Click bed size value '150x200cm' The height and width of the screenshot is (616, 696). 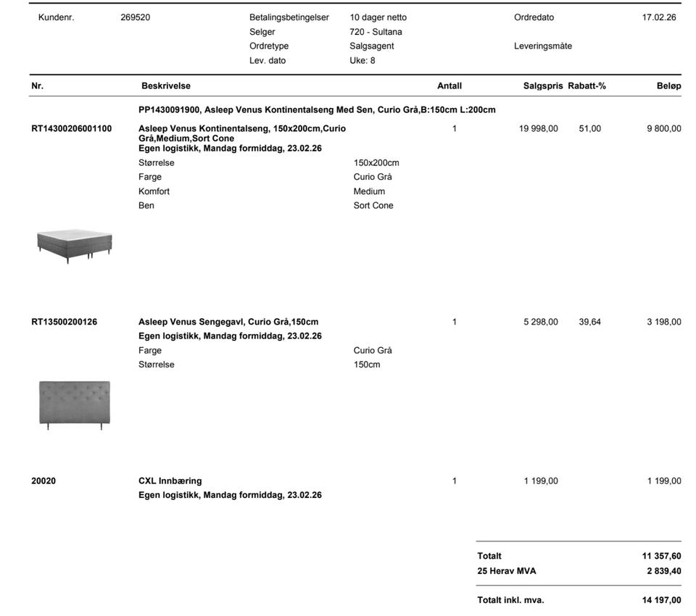376,163
